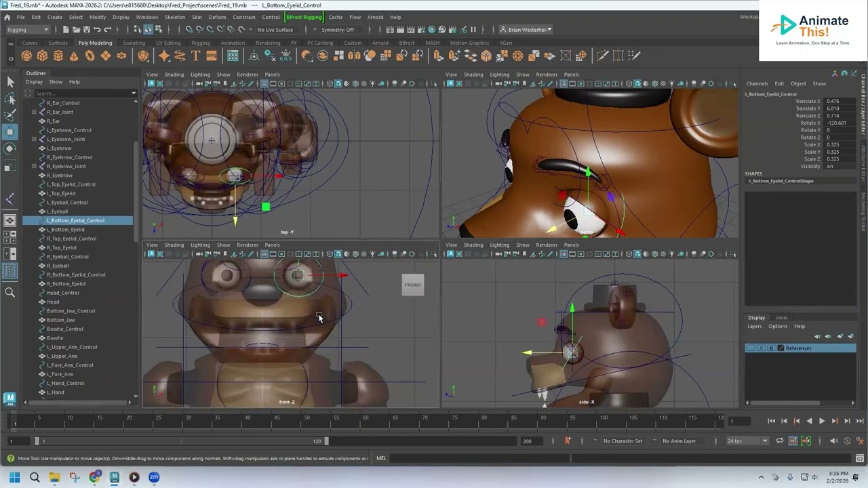This screenshot has width=868, height=488.
Task: Click the Redo arrow icon
Action: [107, 30]
